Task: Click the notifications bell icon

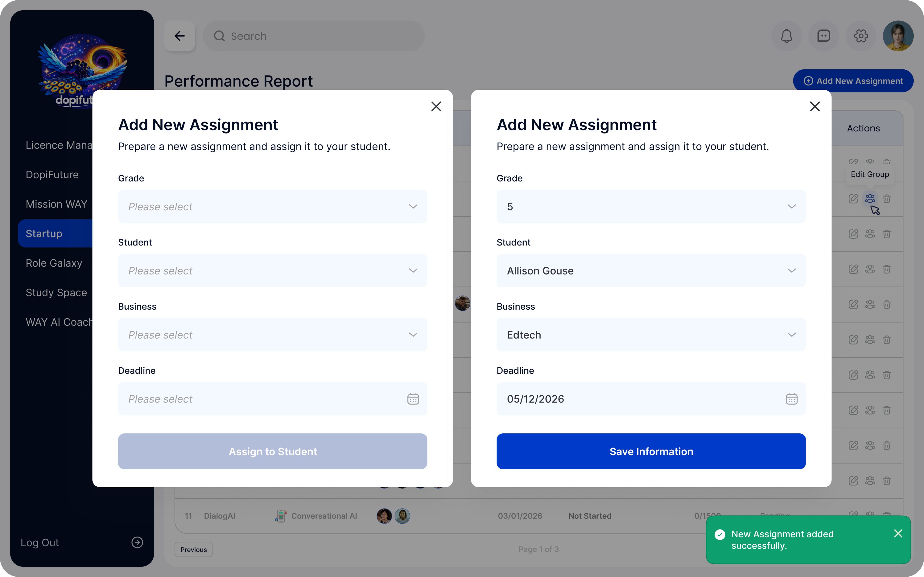Action: pos(786,36)
